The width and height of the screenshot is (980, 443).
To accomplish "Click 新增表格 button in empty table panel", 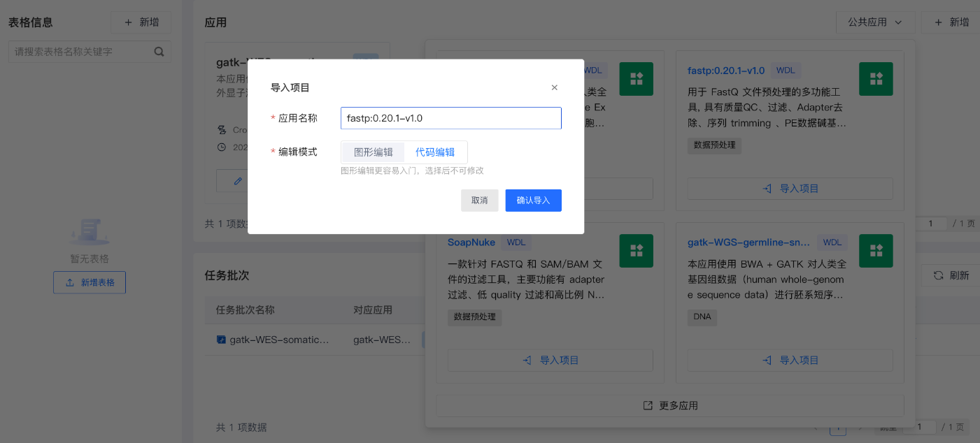I will (90, 282).
